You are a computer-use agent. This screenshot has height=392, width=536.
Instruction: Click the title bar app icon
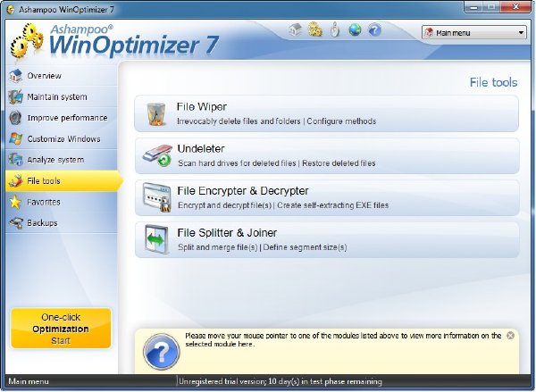pos(11,9)
